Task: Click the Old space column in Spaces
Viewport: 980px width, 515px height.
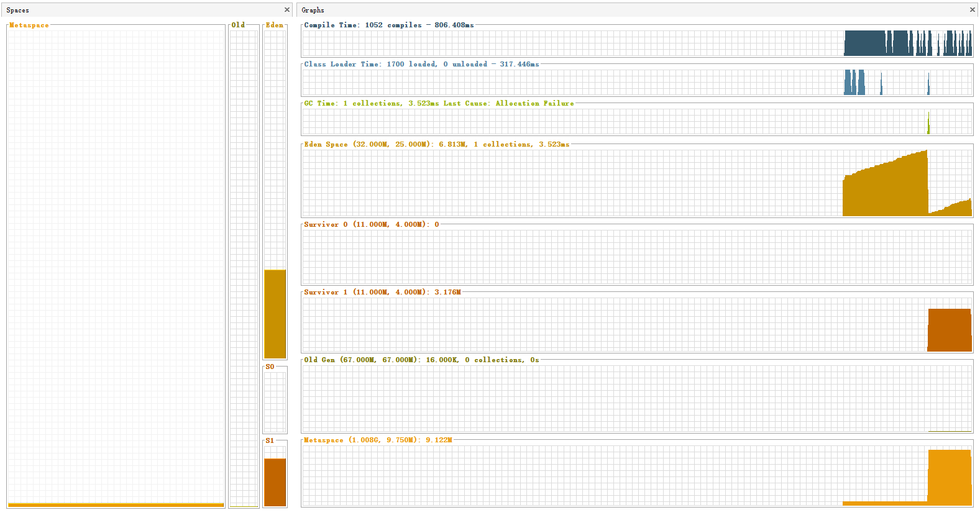Action: pyautogui.click(x=244, y=267)
